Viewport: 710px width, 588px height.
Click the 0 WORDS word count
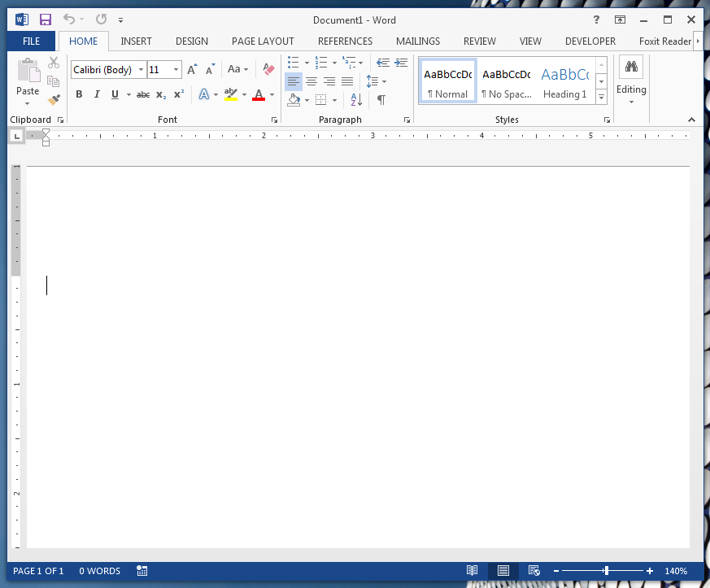pos(99,571)
